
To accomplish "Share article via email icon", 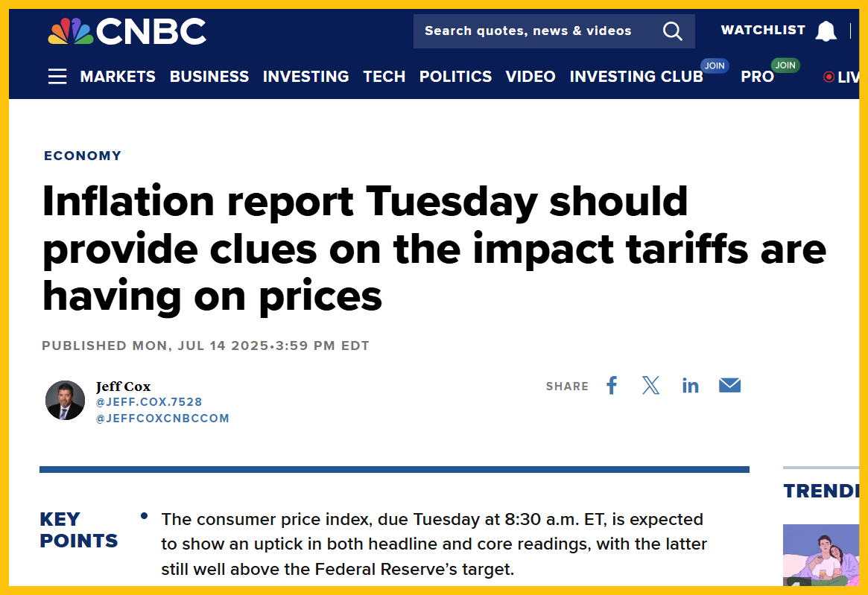I will pyautogui.click(x=729, y=386).
